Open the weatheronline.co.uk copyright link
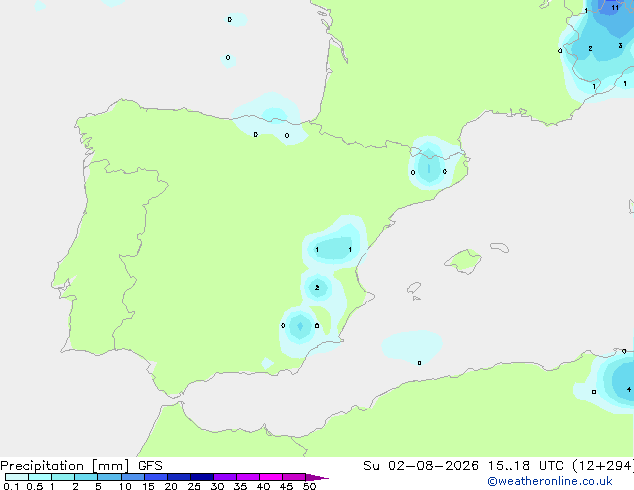 point(549,481)
